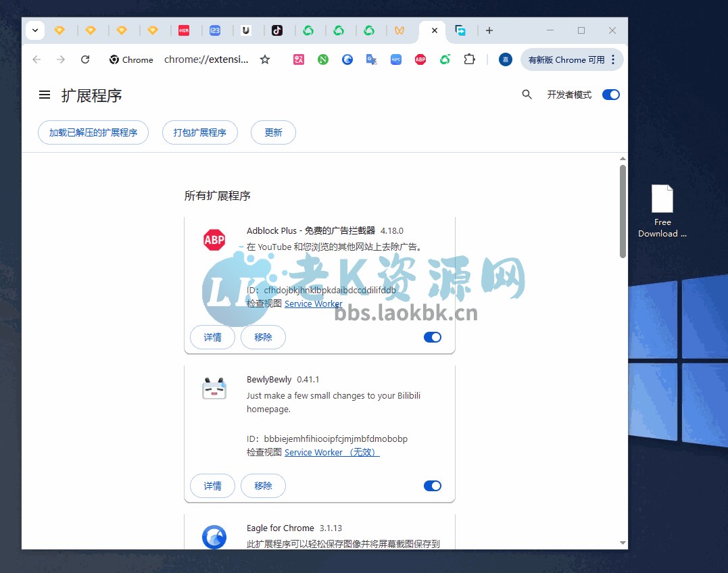Click the 所有扩展程序 heading text
728x573 pixels.
coord(217,196)
